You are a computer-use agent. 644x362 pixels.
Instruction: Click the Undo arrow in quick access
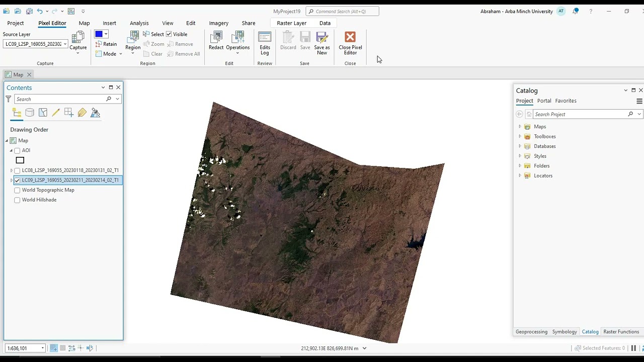click(x=40, y=11)
